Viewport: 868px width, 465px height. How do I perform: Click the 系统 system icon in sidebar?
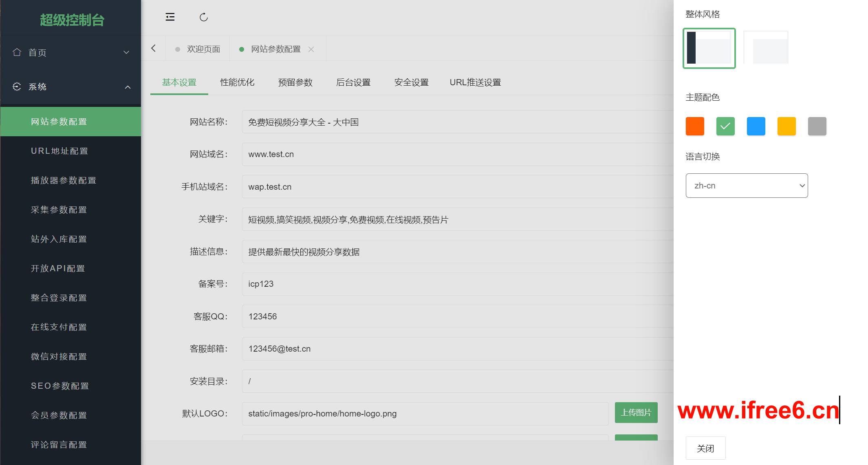[17, 86]
